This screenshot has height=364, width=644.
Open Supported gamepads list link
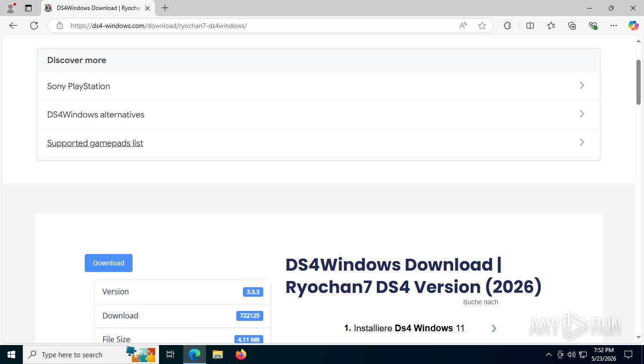point(95,143)
